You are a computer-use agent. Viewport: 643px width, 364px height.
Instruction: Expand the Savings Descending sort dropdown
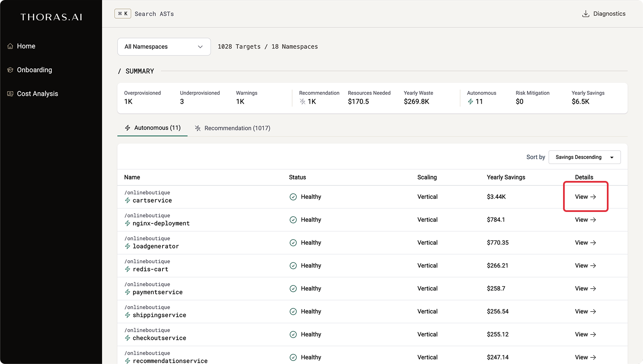click(x=584, y=157)
